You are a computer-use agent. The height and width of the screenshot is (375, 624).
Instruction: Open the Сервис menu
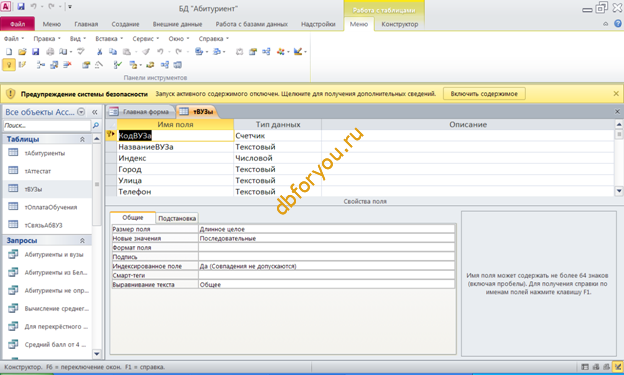tap(146, 39)
